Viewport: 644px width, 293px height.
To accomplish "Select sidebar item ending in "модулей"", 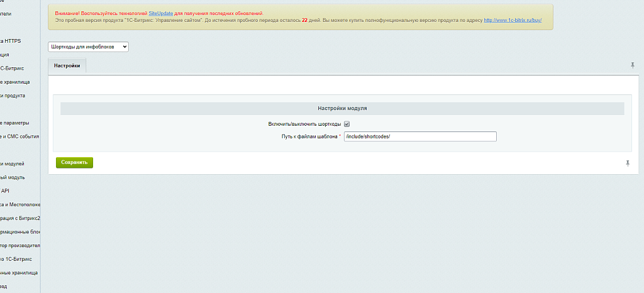I will tap(13, 163).
